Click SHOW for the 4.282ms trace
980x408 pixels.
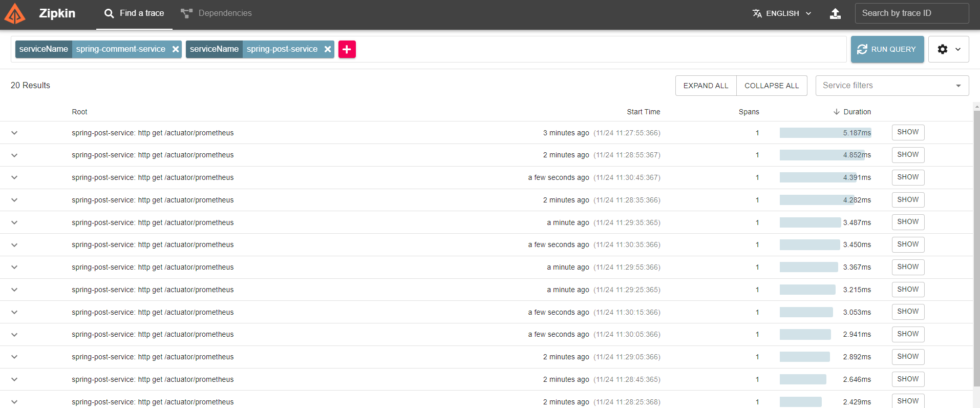pos(908,200)
